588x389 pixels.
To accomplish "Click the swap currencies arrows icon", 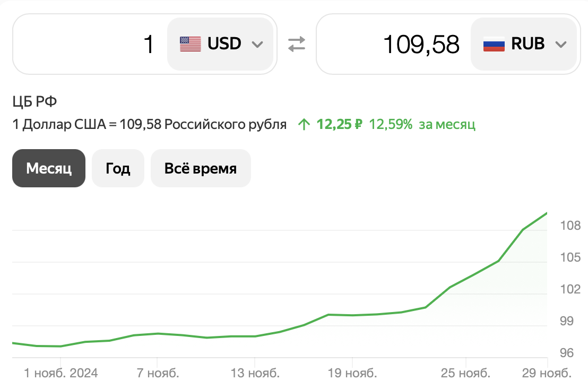I will (x=297, y=44).
